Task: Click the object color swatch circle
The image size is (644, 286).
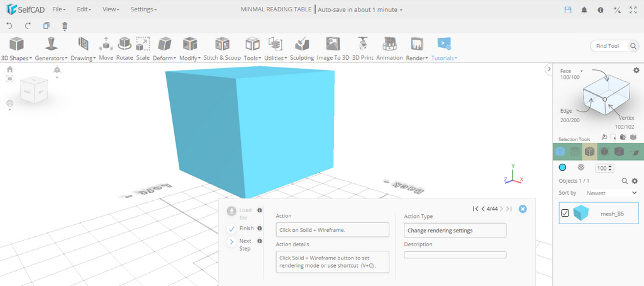Action: click(563, 168)
